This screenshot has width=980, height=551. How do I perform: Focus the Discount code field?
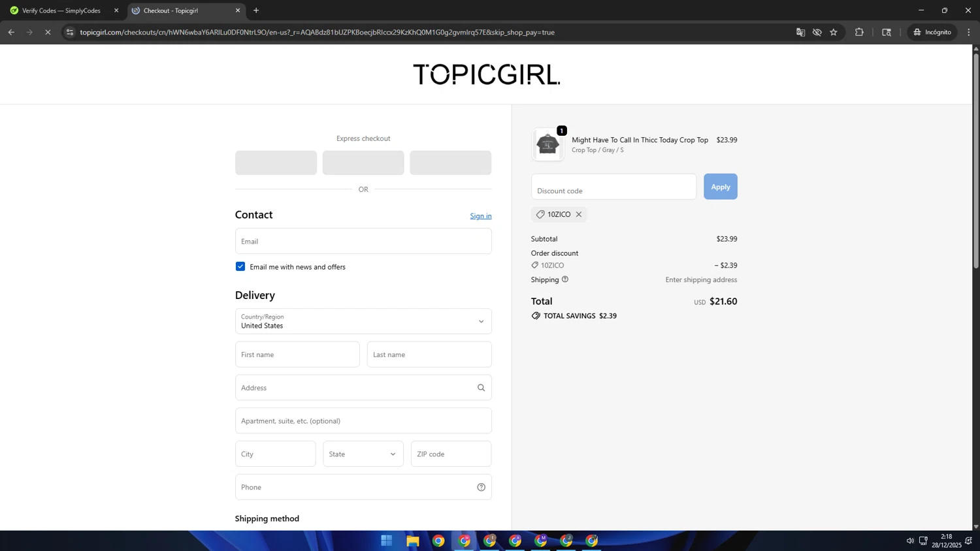(x=613, y=187)
